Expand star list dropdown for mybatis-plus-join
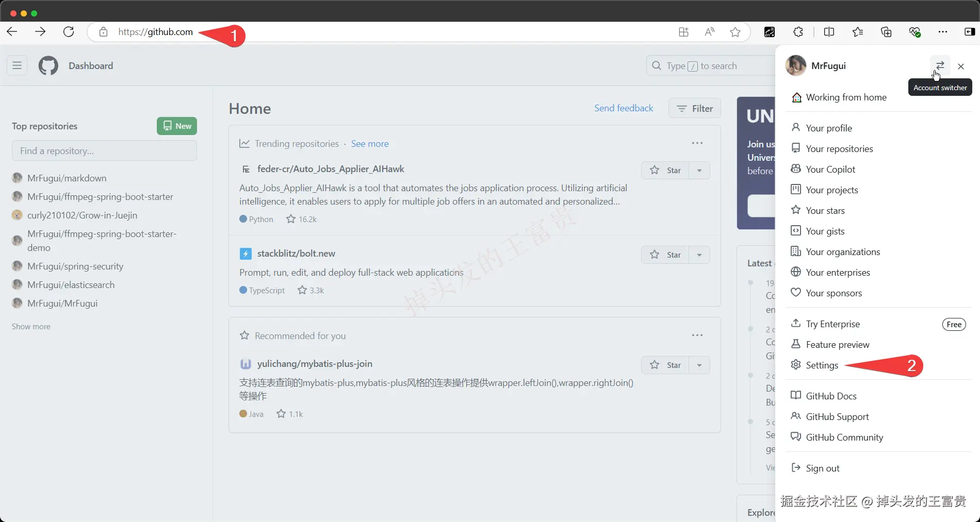 click(x=699, y=365)
